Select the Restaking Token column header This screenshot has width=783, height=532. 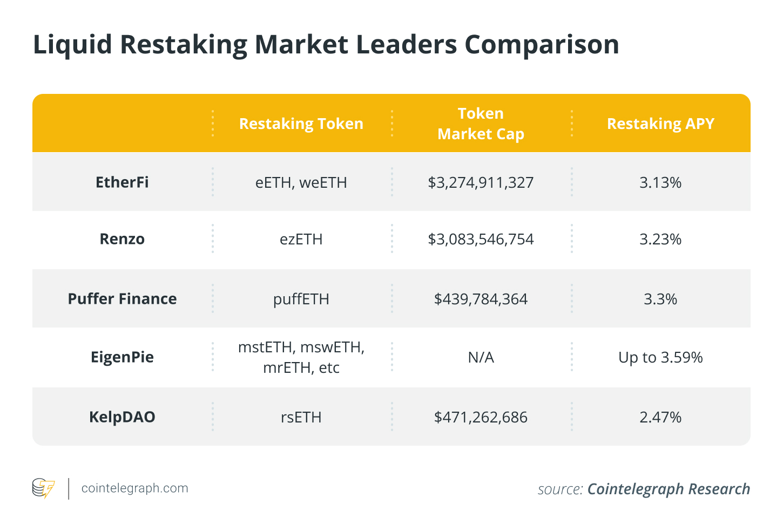301,124
